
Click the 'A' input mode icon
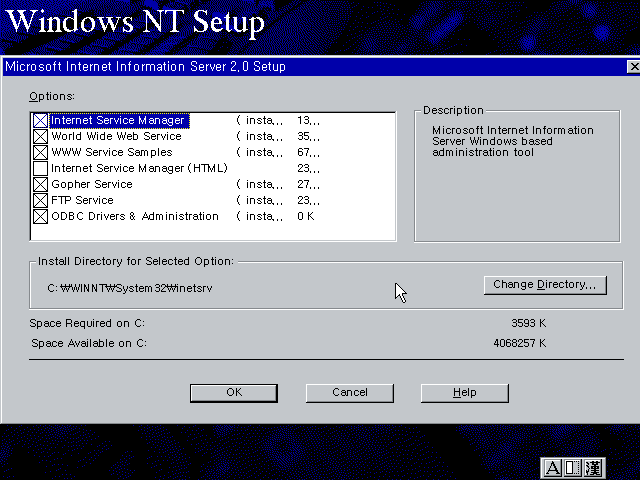point(553,468)
